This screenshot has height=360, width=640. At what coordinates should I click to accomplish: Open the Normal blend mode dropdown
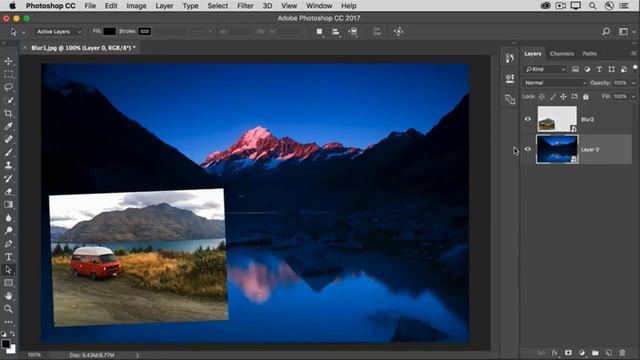(555, 83)
